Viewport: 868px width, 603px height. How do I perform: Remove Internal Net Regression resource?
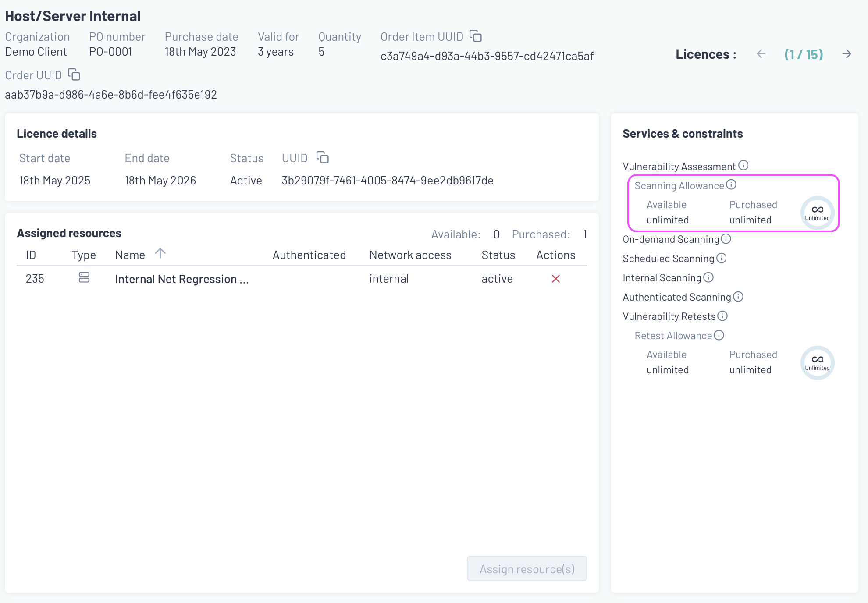tap(555, 279)
